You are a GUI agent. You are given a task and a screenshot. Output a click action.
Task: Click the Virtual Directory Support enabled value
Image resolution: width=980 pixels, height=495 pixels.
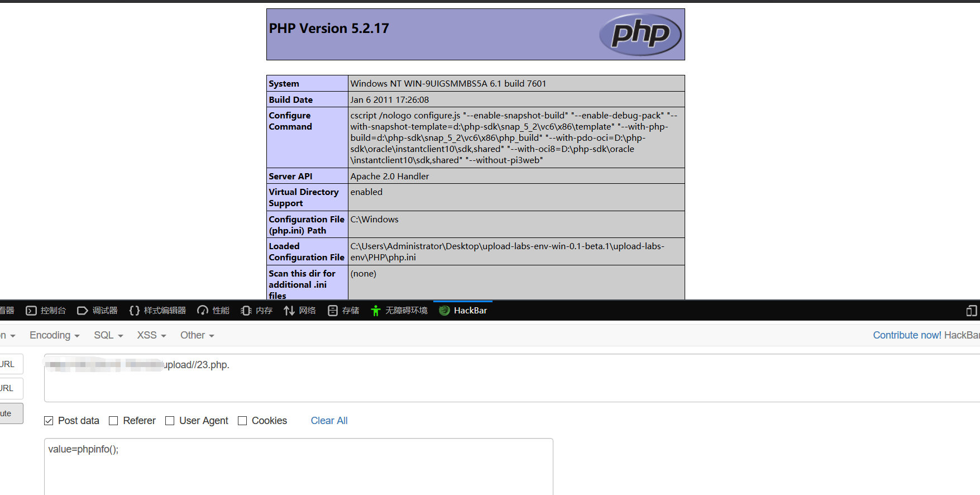point(366,192)
